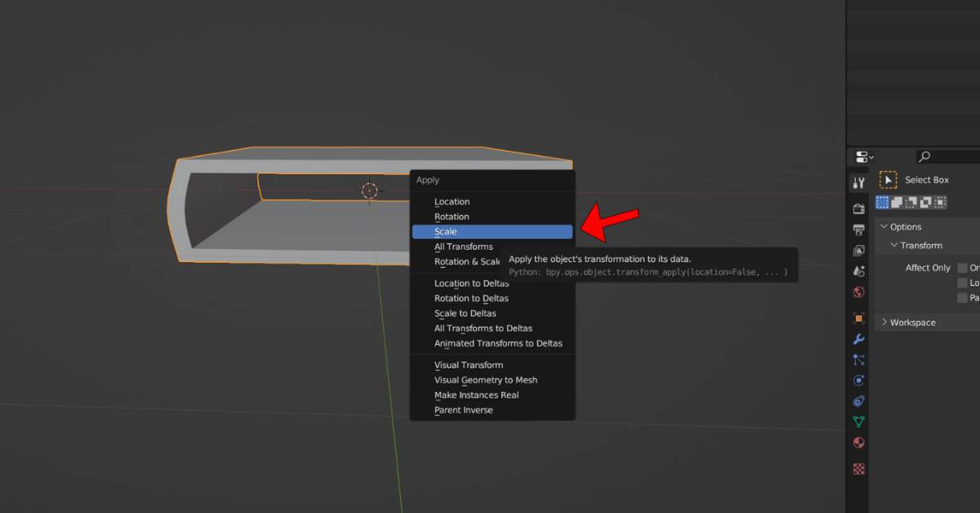
Task: Select the extend selection mode button
Action: [x=894, y=201]
